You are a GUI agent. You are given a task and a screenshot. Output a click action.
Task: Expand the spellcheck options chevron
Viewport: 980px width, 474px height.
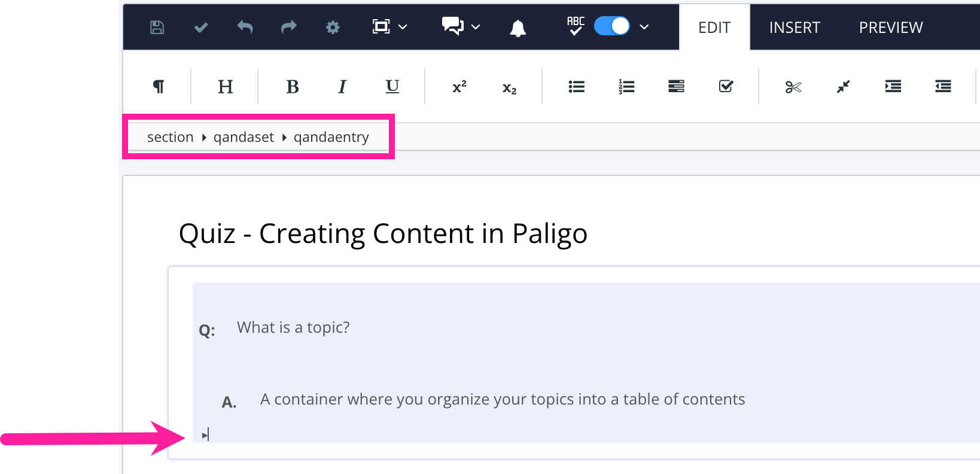coord(644,27)
